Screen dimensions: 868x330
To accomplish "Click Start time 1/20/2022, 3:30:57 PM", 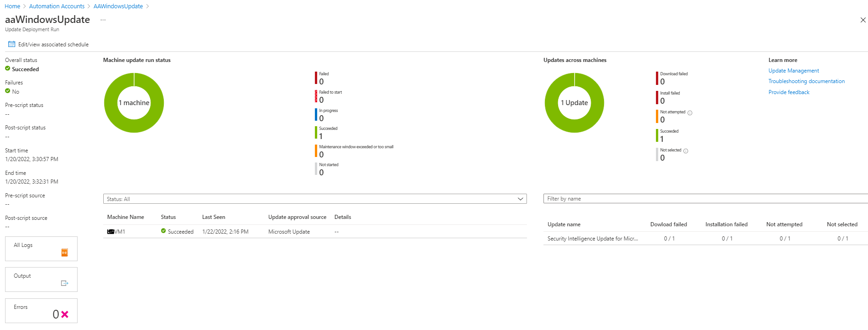I will [x=32, y=159].
